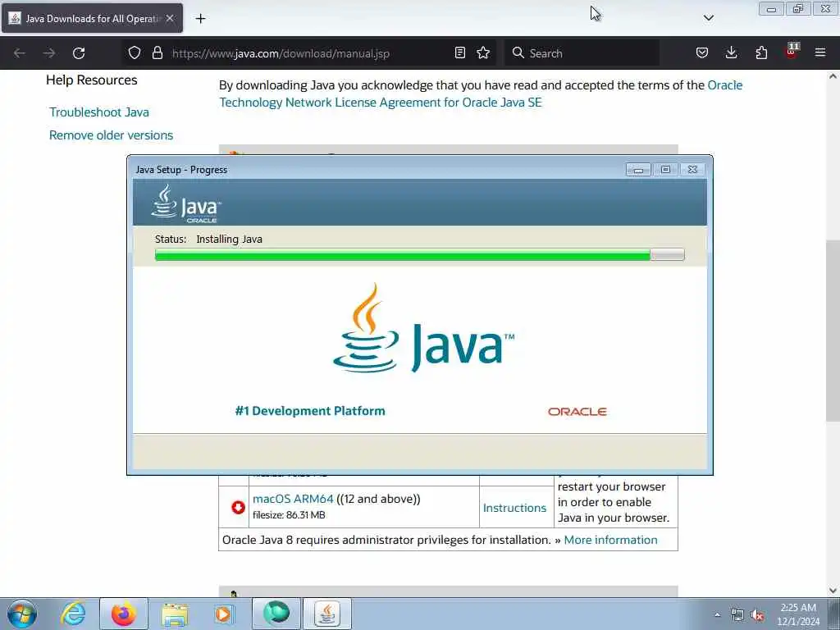840x630 pixels.
Task: Click the Java Setup window title bar
Action: click(x=375, y=169)
